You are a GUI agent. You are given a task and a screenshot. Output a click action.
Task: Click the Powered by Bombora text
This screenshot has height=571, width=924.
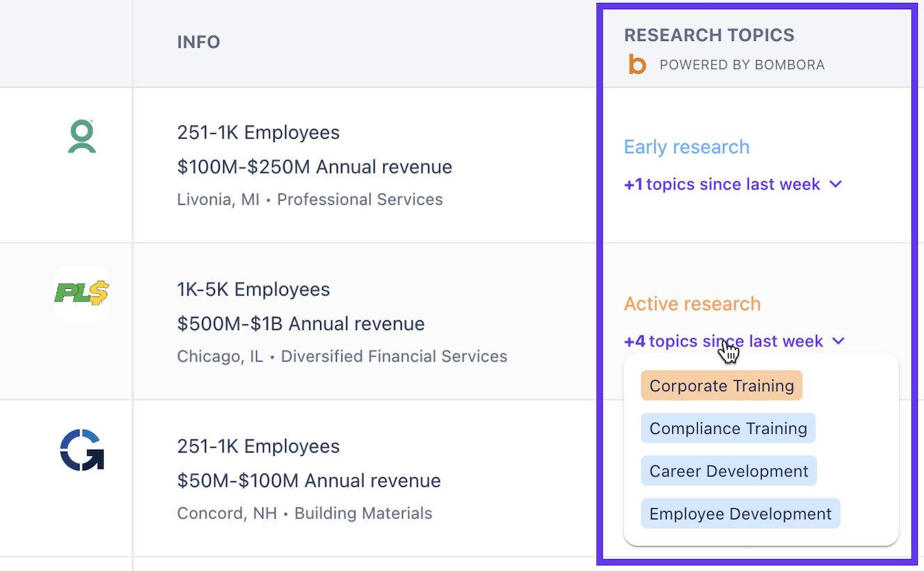742,65
